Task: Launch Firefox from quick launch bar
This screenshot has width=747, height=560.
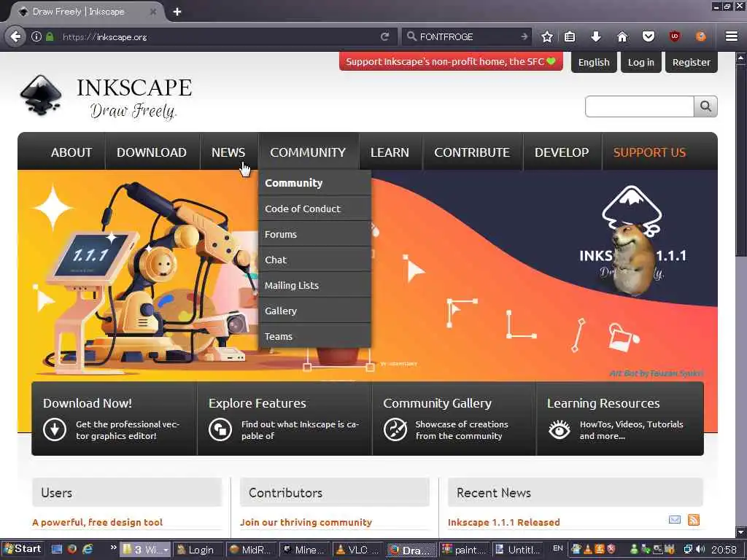Action: point(72,550)
